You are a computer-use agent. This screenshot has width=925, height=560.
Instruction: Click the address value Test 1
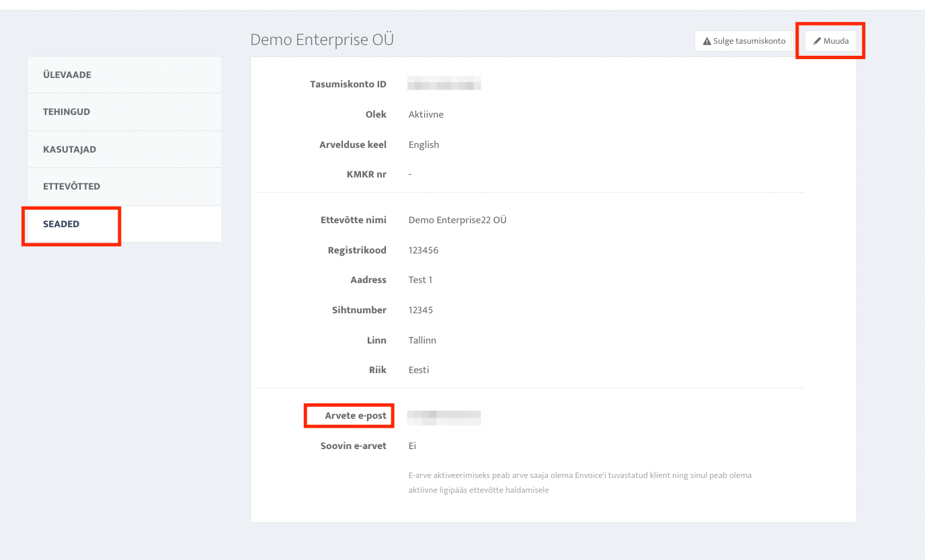[x=420, y=280]
